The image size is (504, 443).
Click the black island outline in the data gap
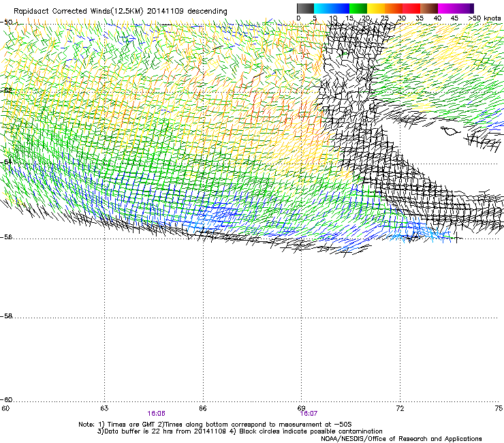(x=450, y=131)
